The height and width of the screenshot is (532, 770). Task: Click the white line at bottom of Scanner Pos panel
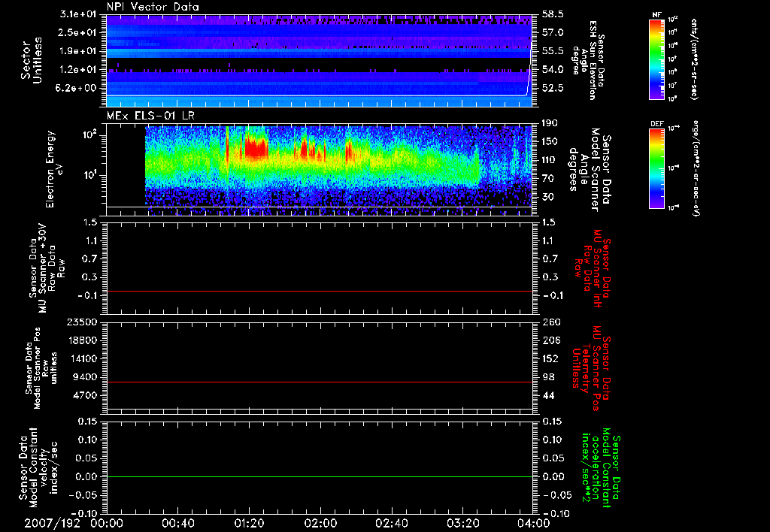point(320,409)
